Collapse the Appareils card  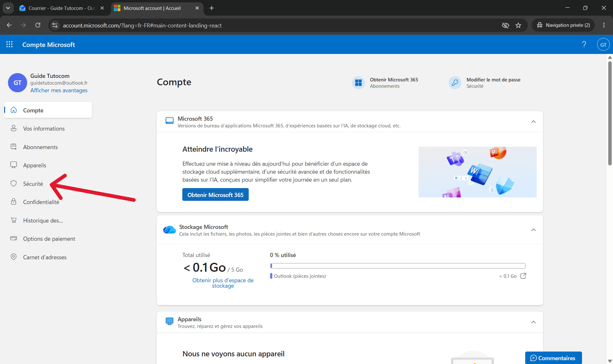coord(534,322)
